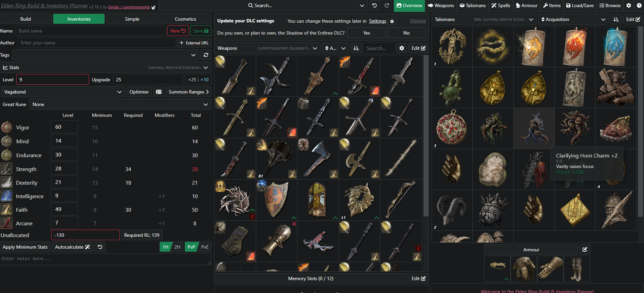Click the undo arrow in the top bar

[374, 5]
